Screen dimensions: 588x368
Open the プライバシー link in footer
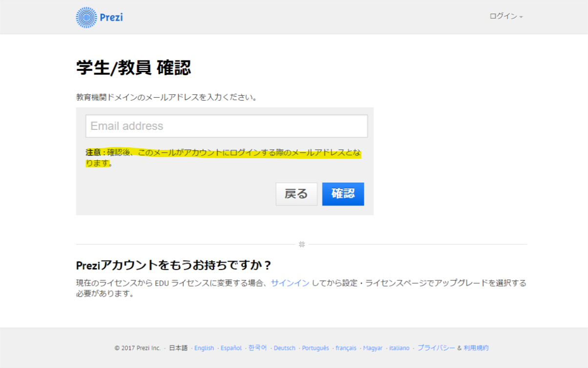(436, 348)
